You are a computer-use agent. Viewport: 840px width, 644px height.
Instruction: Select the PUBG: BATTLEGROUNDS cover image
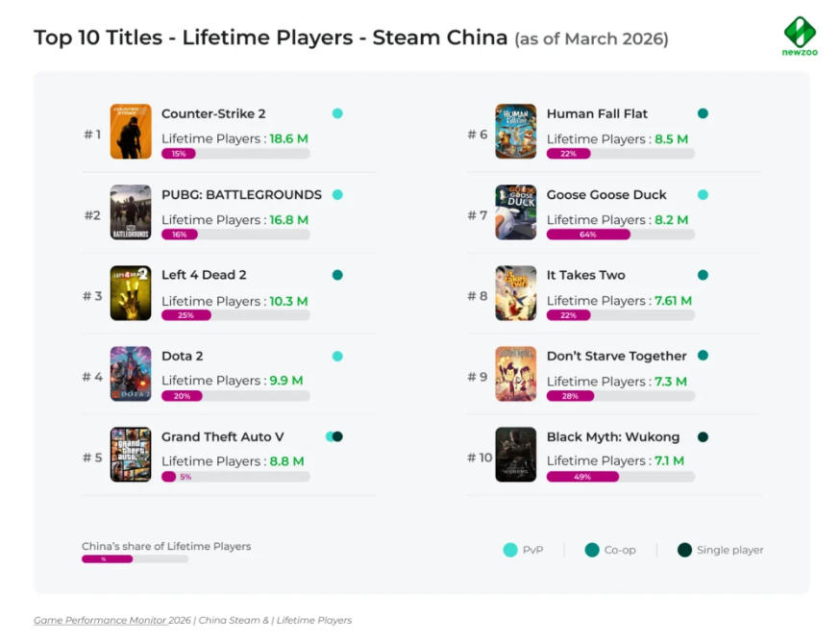pyautogui.click(x=131, y=212)
